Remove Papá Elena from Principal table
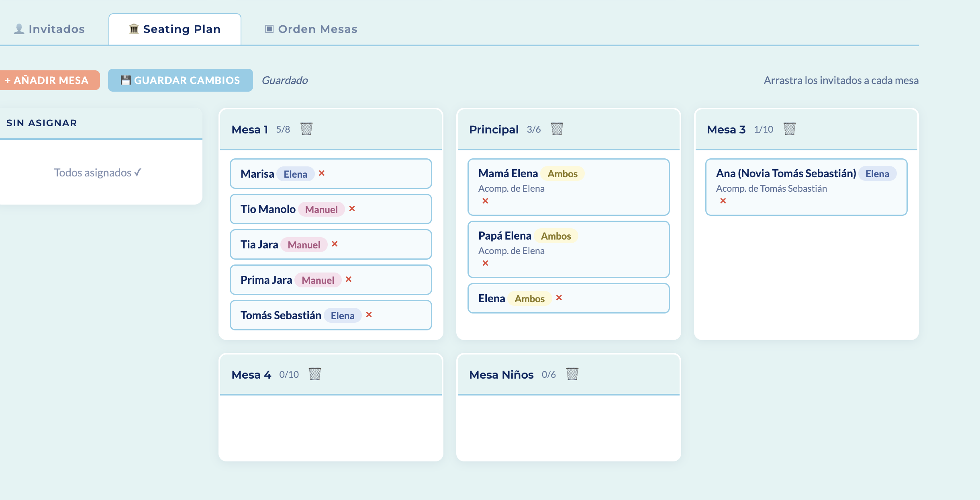Screen dimensions: 980x500 click(x=485, y=263)
